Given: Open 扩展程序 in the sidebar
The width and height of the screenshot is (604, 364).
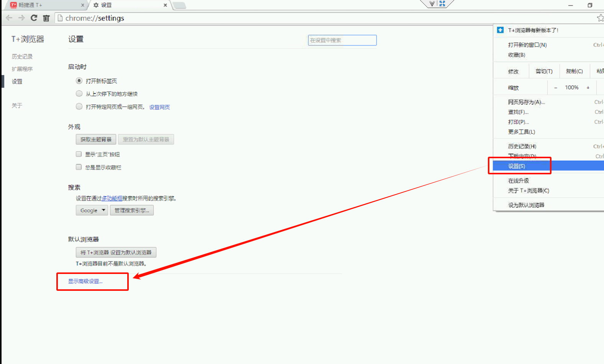Looking at the screenshot, I should click(x=22, y=69).
